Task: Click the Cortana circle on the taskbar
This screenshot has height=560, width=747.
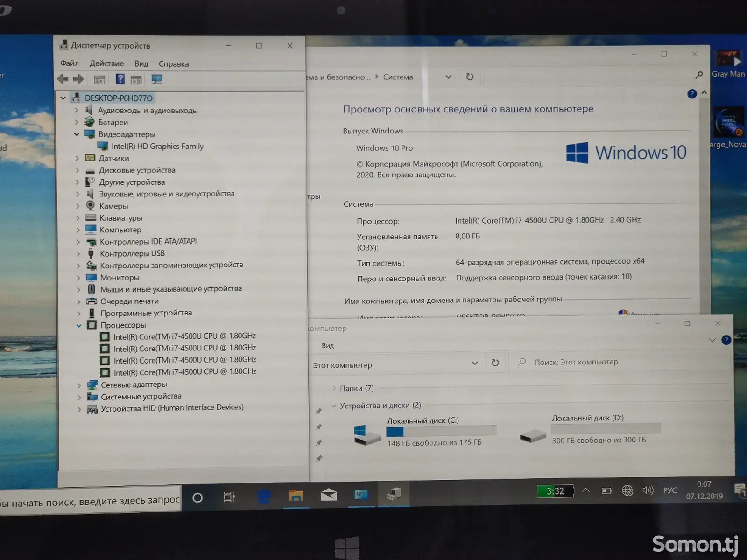Action: 197,497
